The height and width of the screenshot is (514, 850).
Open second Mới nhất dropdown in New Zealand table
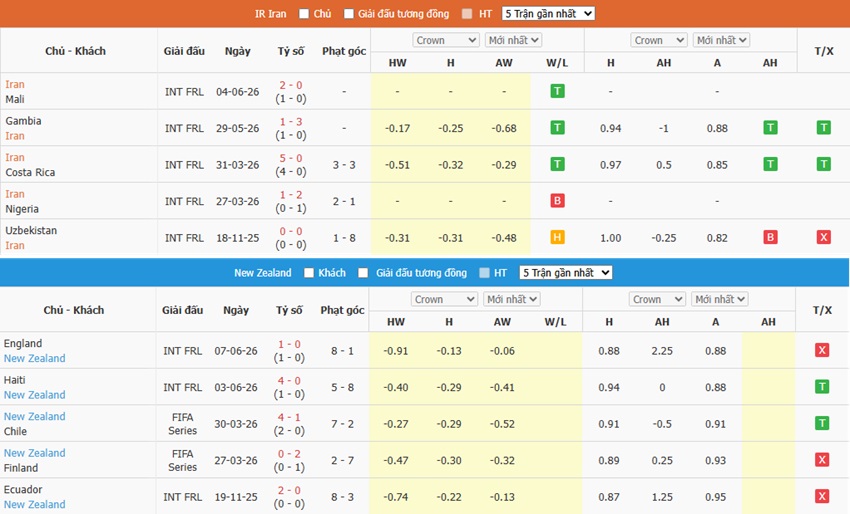(x=720, y=299)
